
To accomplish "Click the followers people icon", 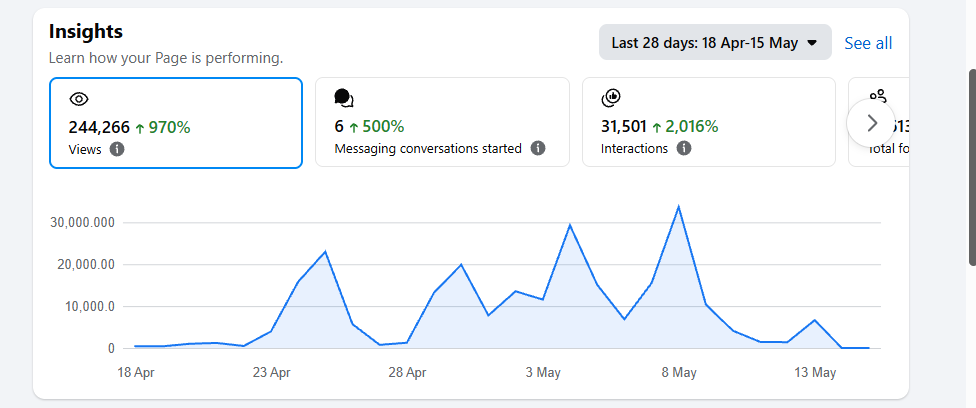I will click(x=878, y=96).
